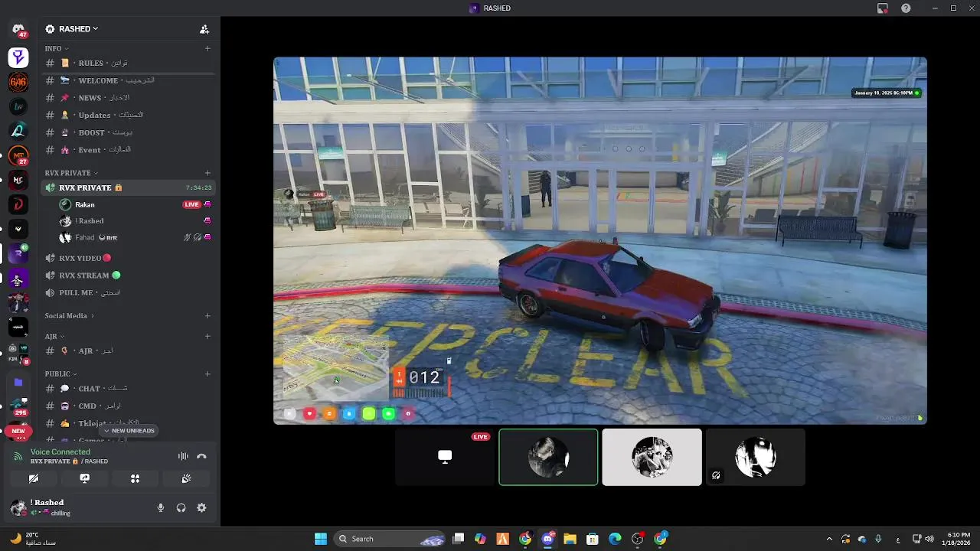Jump to NEW UNREADS in channel list
The width and height of the screenshot is (980, 551).
point(129,431)
